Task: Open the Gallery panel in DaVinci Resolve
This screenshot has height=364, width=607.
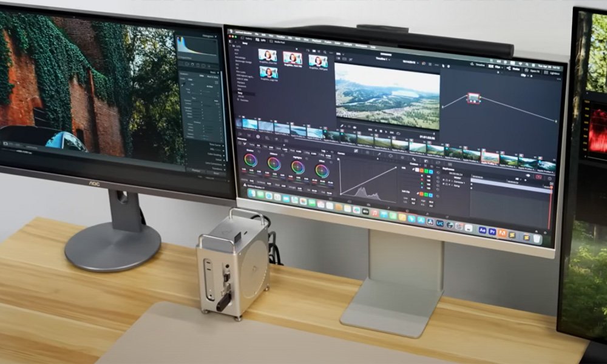Action: [x=246, y=38]
